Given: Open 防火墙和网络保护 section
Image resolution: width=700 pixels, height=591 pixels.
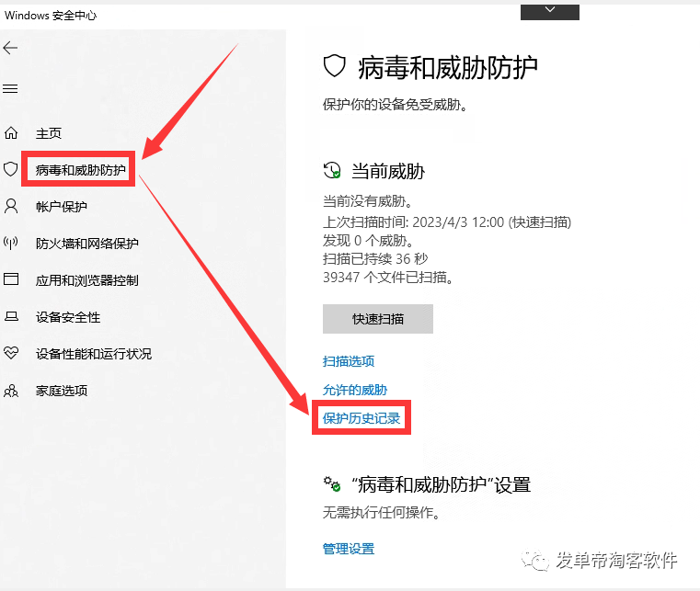Looking at the screenshot, I should (x=87, y=244).
